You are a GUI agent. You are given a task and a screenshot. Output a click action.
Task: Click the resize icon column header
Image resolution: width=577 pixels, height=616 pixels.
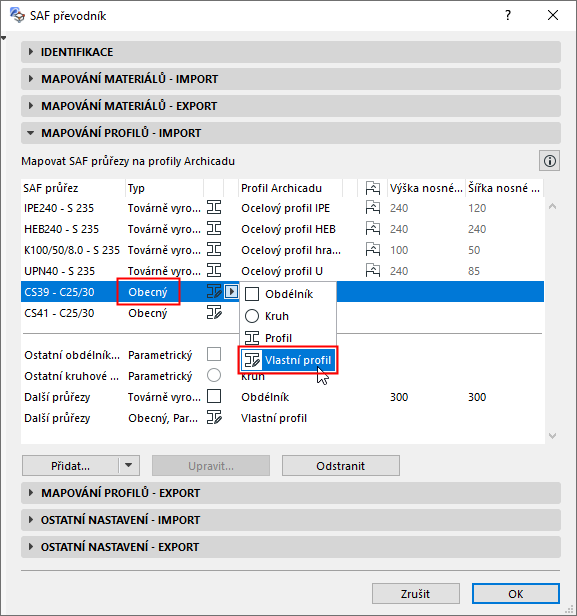373,188
